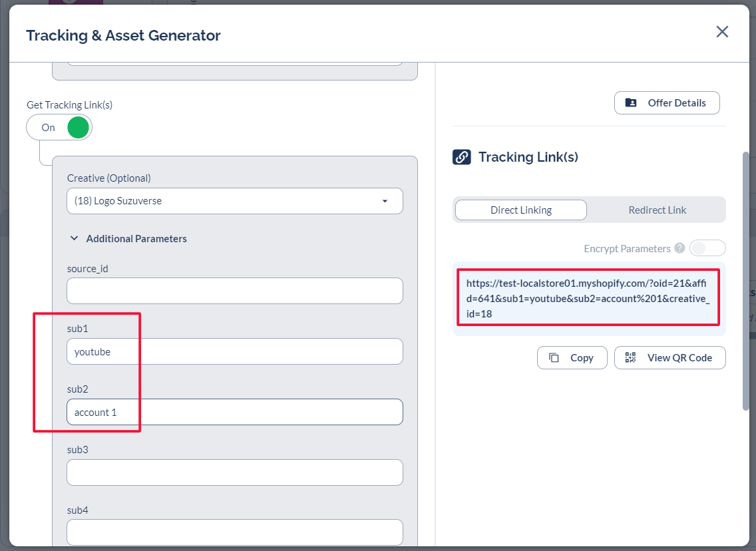Enable the Encrypt Parameters switch
Image resolution: width=756 pixels, height=551 pixels.
[x=707, y=248]
